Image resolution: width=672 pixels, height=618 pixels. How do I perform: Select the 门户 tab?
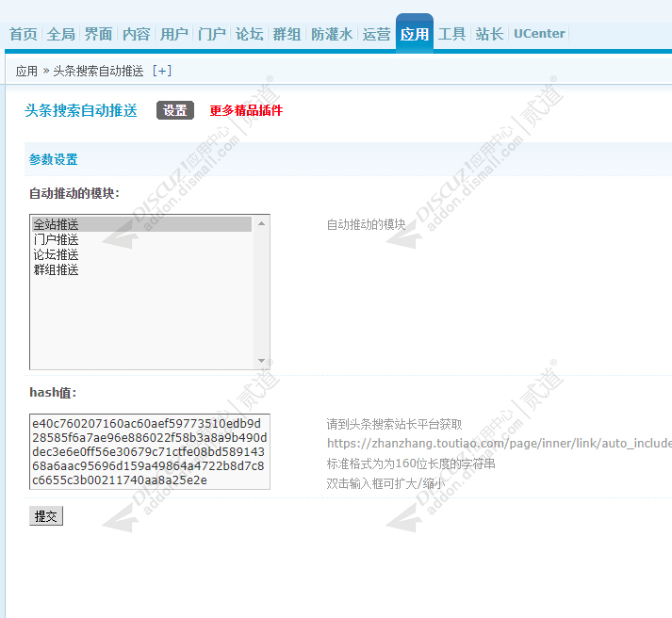[x=212, y=34]
